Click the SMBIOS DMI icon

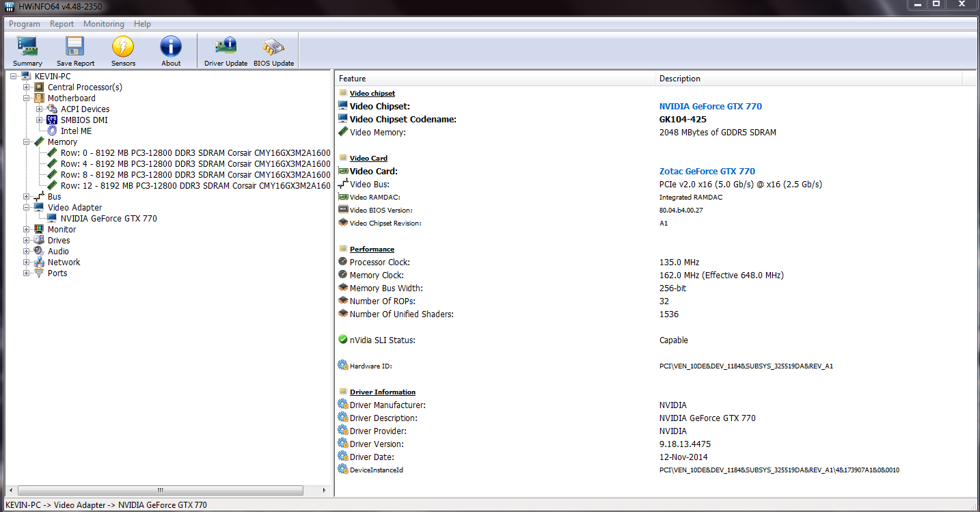coord(52,120)
